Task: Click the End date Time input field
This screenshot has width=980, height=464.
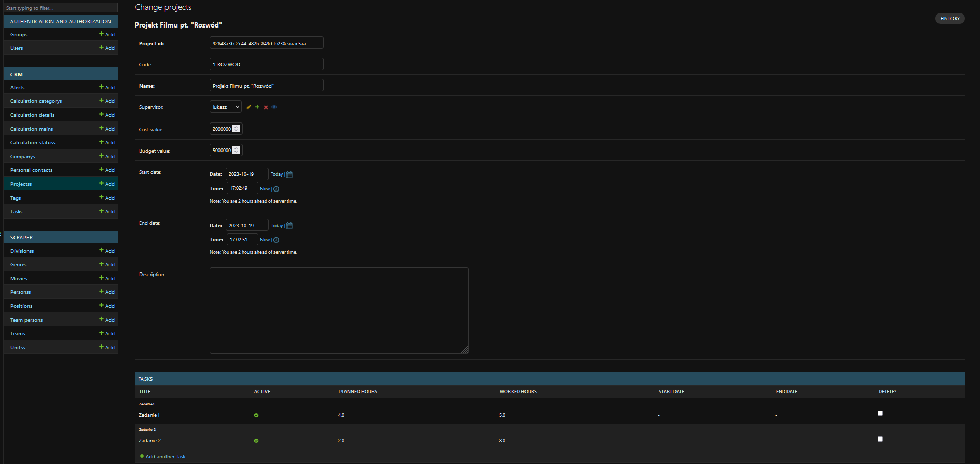Action: [x=242, y=239]
